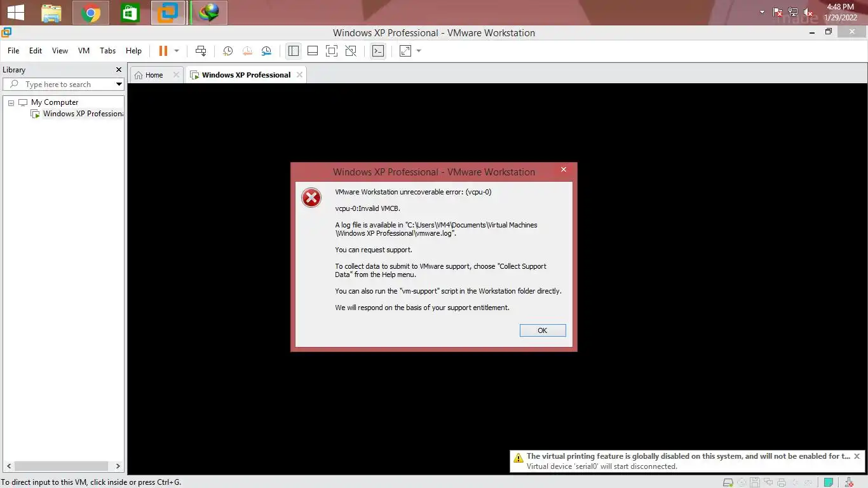Launch Google Chrome from the taskbar
Image resolution: width=868 pixels, height=488 pixels.
point(90,13)
